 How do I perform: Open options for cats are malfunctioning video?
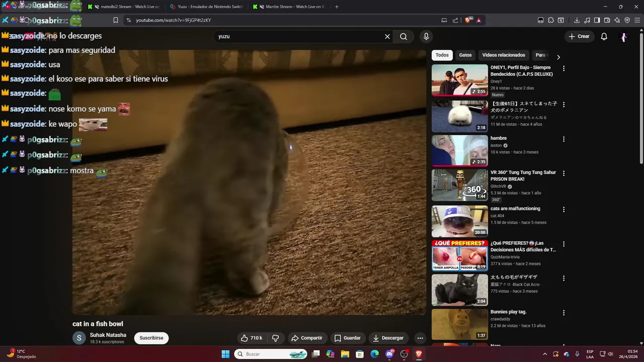(563, 210)
